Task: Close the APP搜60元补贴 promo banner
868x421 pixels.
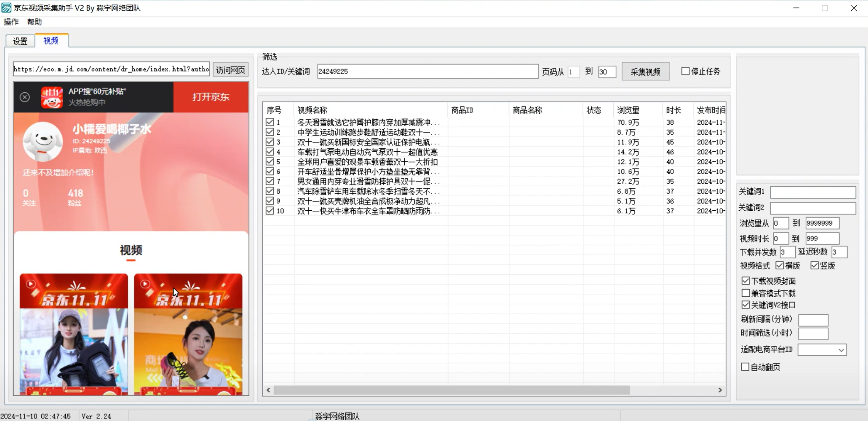Action: 24,97
